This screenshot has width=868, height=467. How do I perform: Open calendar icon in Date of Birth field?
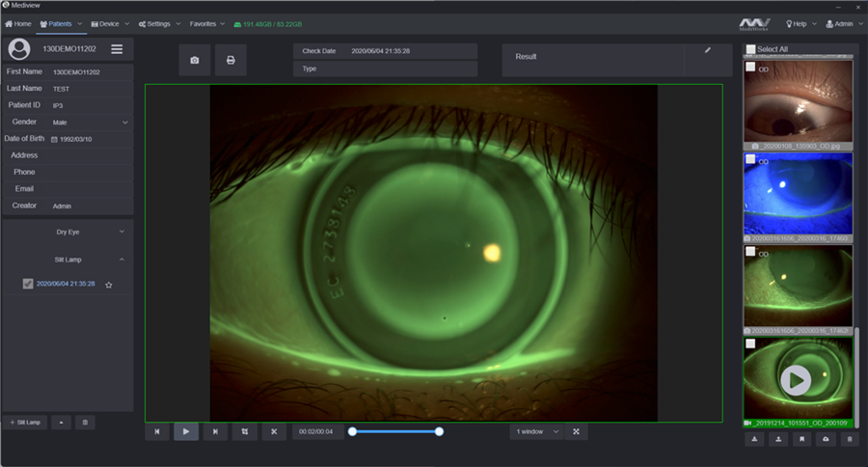(x=54, y=140)
